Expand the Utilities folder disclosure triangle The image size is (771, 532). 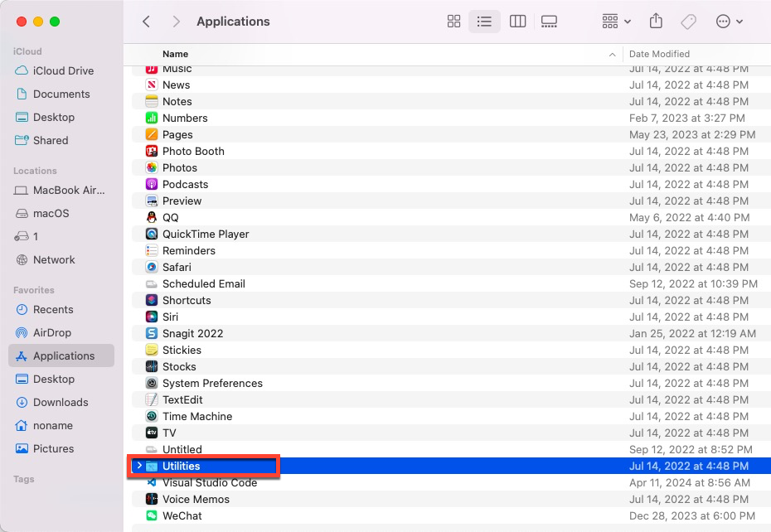click(142, 466)
